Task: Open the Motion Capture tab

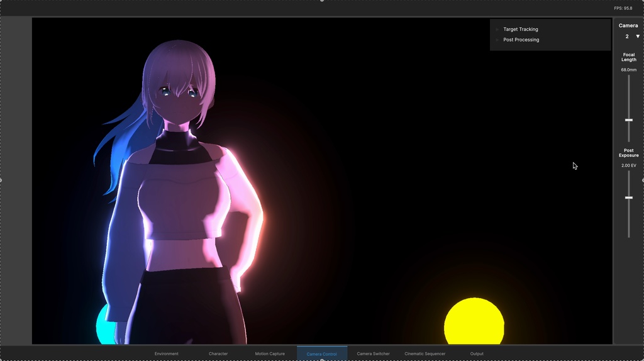Action: point(270,353)
